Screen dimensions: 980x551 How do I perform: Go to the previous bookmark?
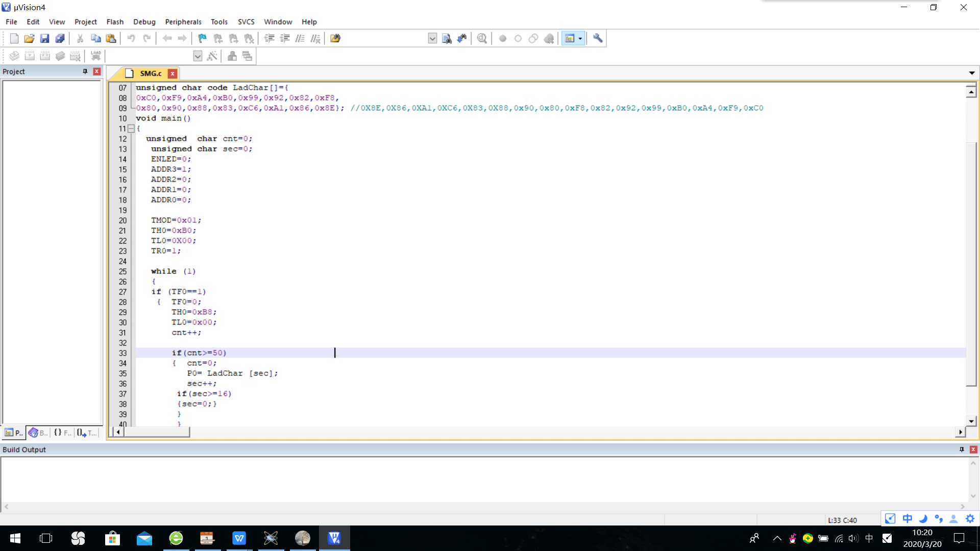tap(218, 38)
